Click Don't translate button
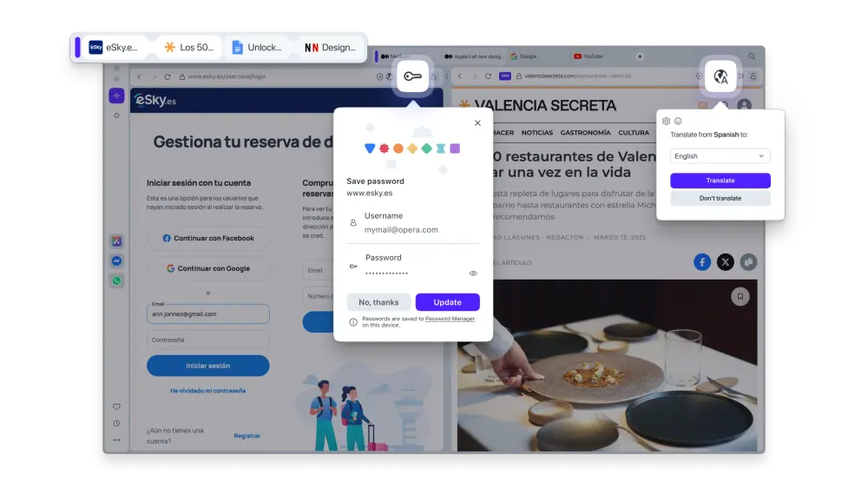 coord(720,198)
